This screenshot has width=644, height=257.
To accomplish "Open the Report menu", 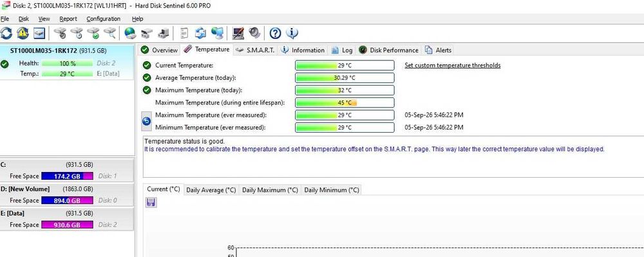I will coord(68,19).
